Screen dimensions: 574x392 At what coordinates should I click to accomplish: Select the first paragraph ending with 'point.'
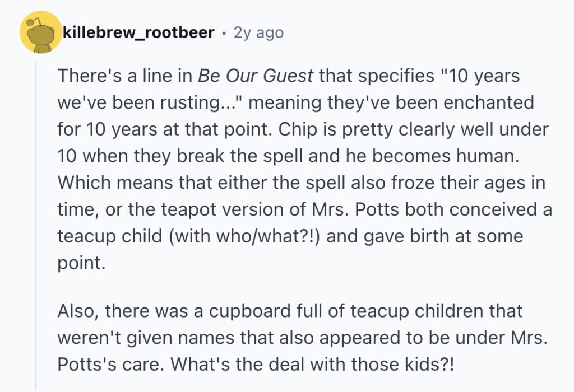pos(304,169)
